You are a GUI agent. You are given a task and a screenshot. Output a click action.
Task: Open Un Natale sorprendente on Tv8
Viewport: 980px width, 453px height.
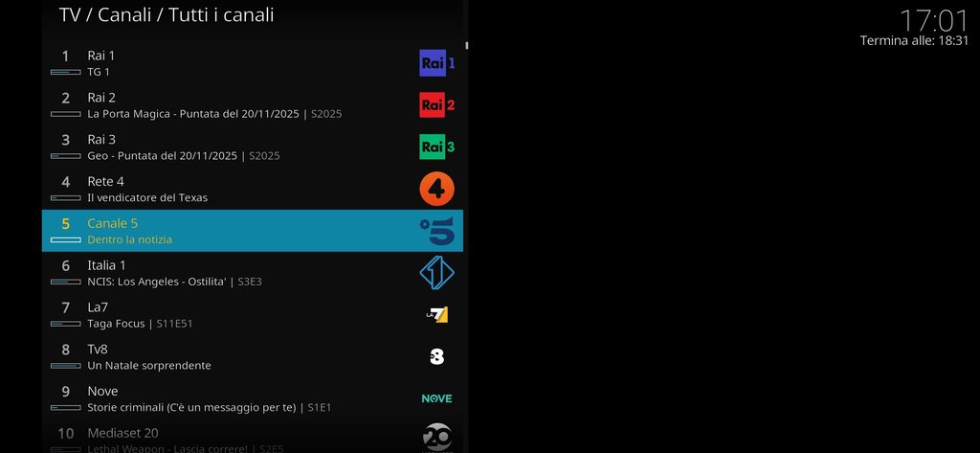tap(149, 366)
